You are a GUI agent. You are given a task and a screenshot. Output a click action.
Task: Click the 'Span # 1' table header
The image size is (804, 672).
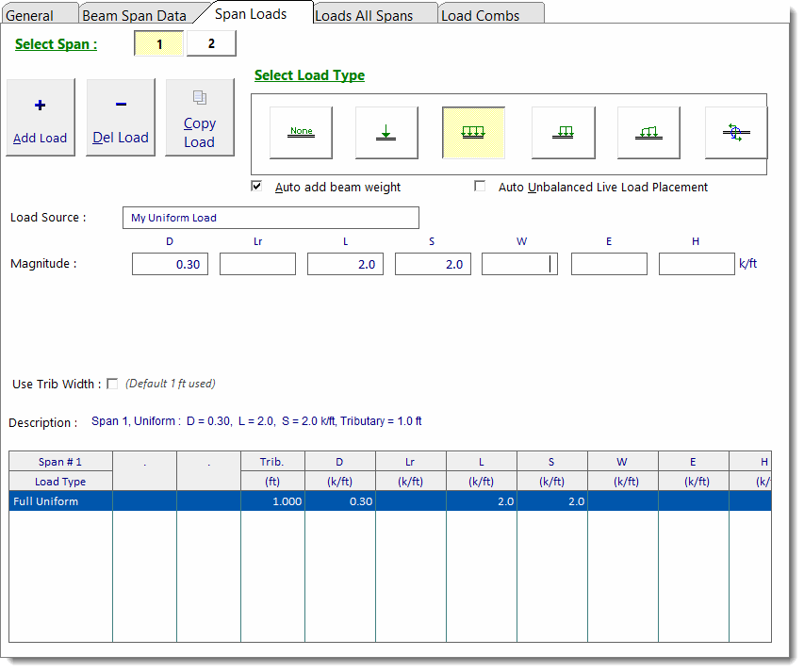tap(60, 462)
